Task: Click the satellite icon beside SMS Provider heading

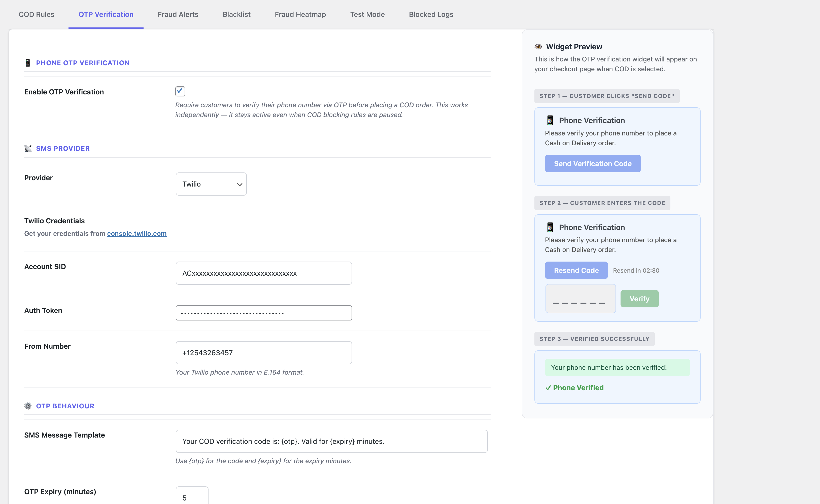Action: 28,148
